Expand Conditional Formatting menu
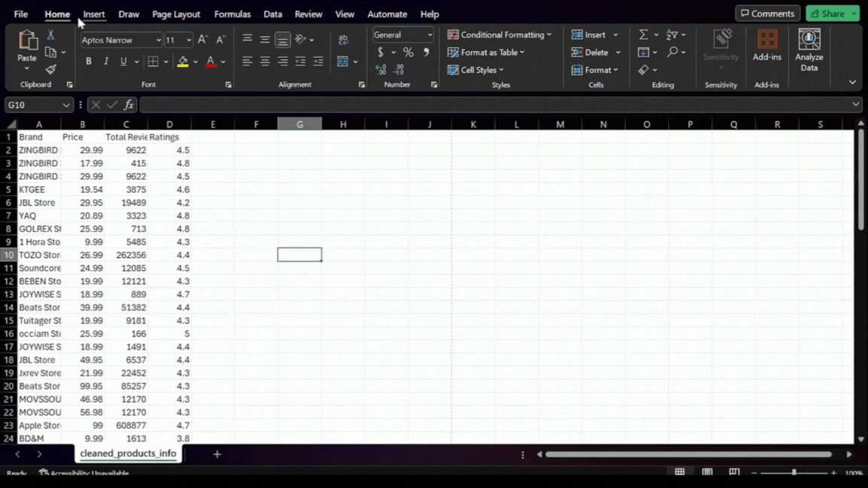 tap(500, 35)
